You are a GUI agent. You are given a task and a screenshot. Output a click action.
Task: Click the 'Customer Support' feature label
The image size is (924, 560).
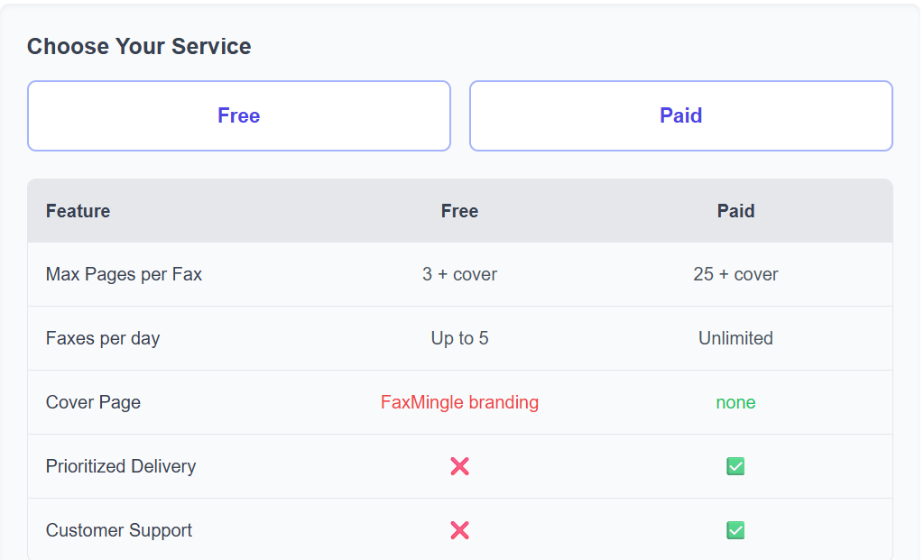tap(118, 530)
